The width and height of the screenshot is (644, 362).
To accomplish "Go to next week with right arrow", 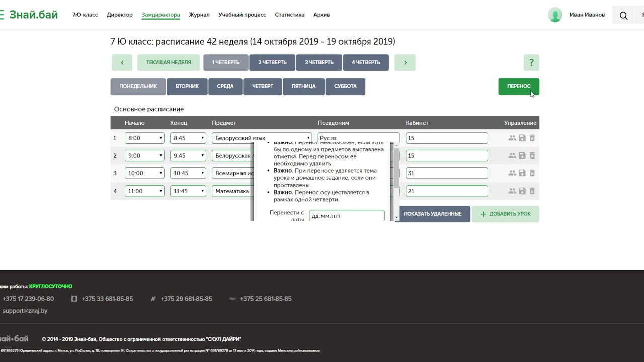I will click(x=405, y=62).
